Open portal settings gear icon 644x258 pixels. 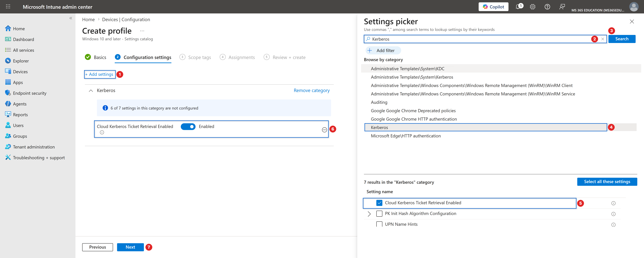(x=533, y=7)
